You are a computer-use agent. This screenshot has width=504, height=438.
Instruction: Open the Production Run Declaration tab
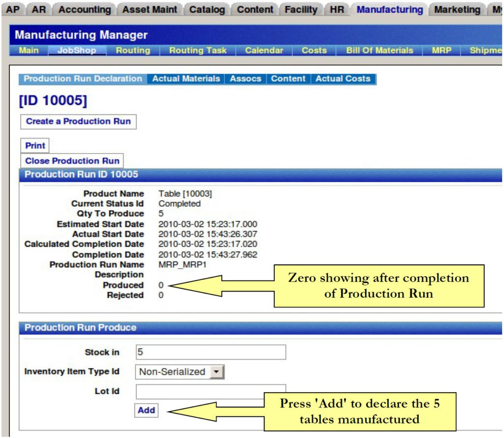pyautogui.click(x=83, y=79)
